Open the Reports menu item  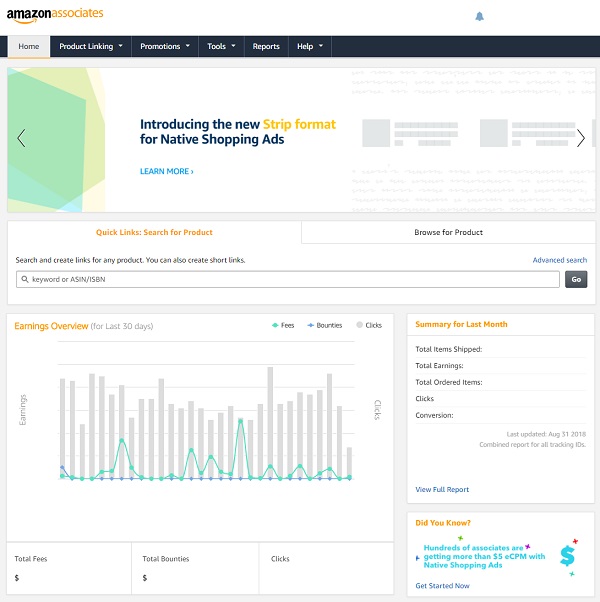[266, 46]
